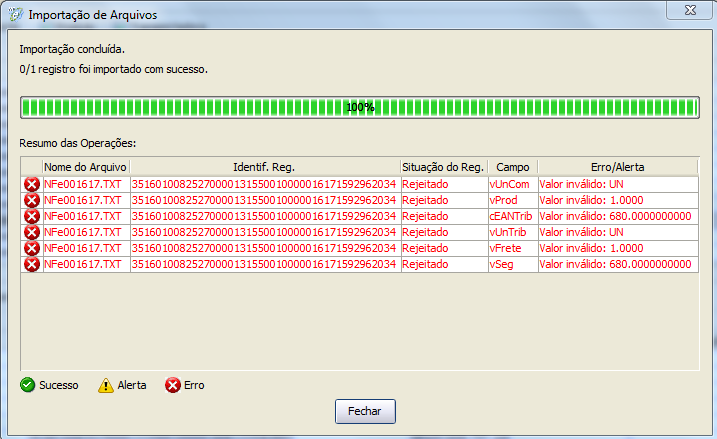This screenshot has width=717, height=439.
Task: Click NFe001617.TXT in the vUnTrib row
Action: 83,232
